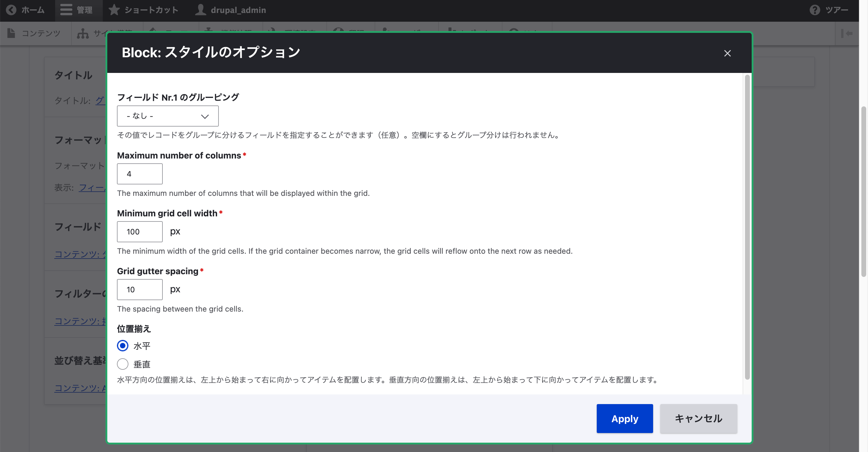Edit the Maximum number of columns field
Viewport: 868px width, 452px height.
coord(140,174)
